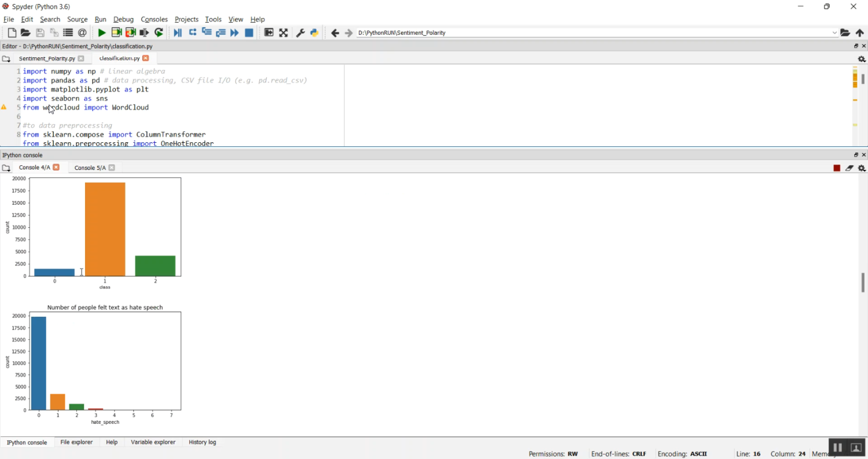Close the classification.py tab
868x459 pixels.
tap(146, 58)
